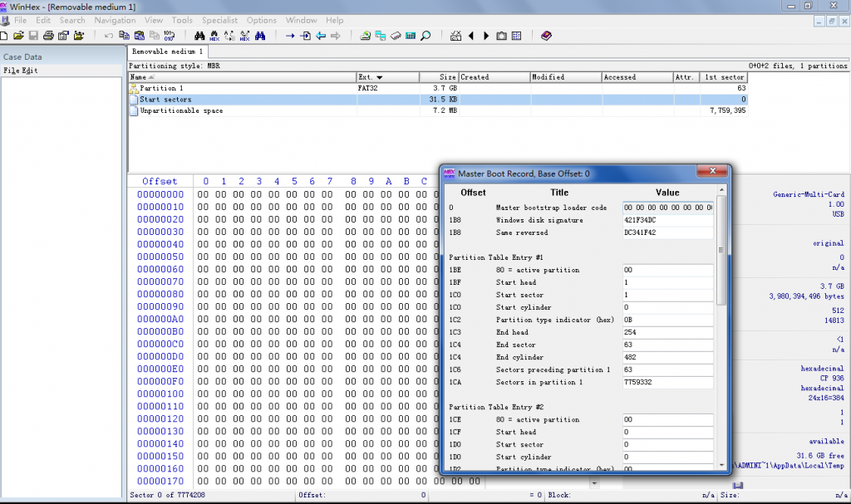Select the Unpartitionable space entry

pos(180,110)
